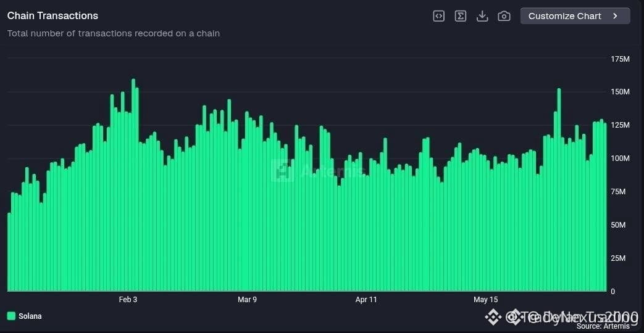This screenshot has width=644, height=333.
Task: Click the 150M y-axis value
Action: point(620,91)
